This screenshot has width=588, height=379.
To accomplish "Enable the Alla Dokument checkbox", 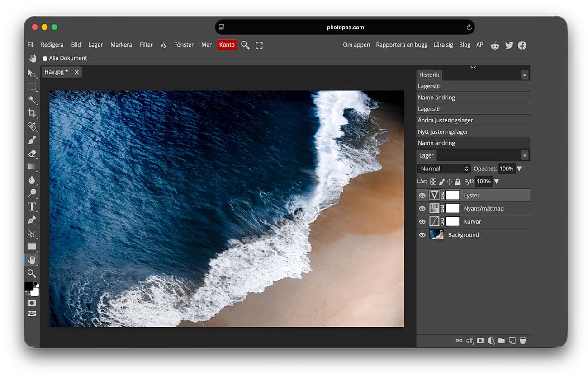I will pyautogui.click(x=45, y=58).
